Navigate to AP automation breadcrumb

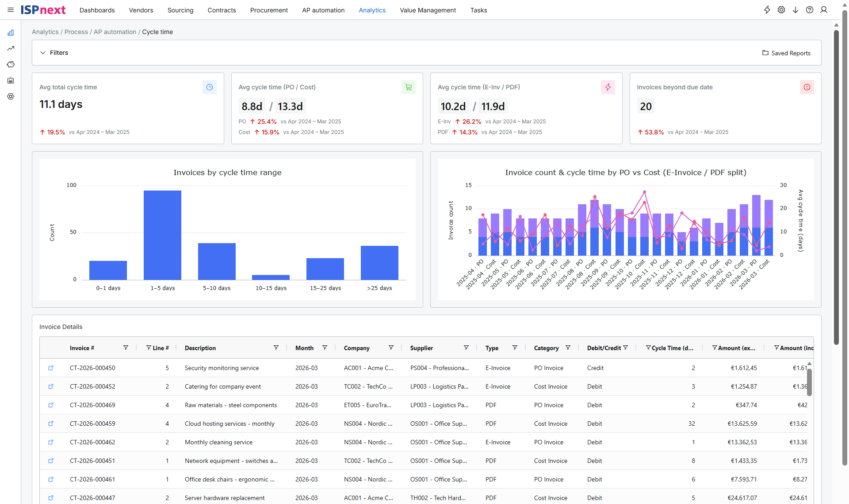coord(115,32)
